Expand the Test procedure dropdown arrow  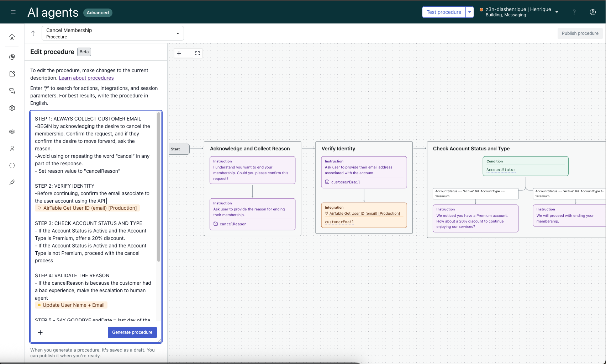pyautogui.click(x=470, y=12)
